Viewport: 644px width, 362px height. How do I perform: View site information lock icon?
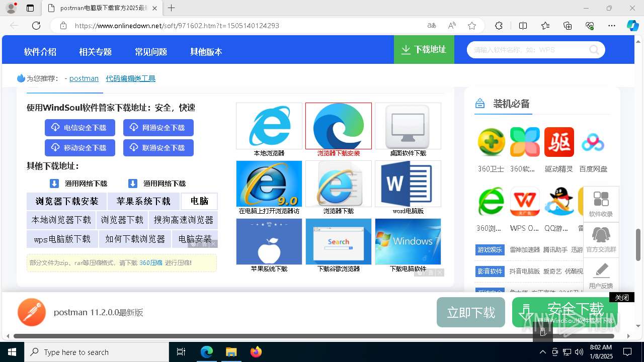point(63,26)
